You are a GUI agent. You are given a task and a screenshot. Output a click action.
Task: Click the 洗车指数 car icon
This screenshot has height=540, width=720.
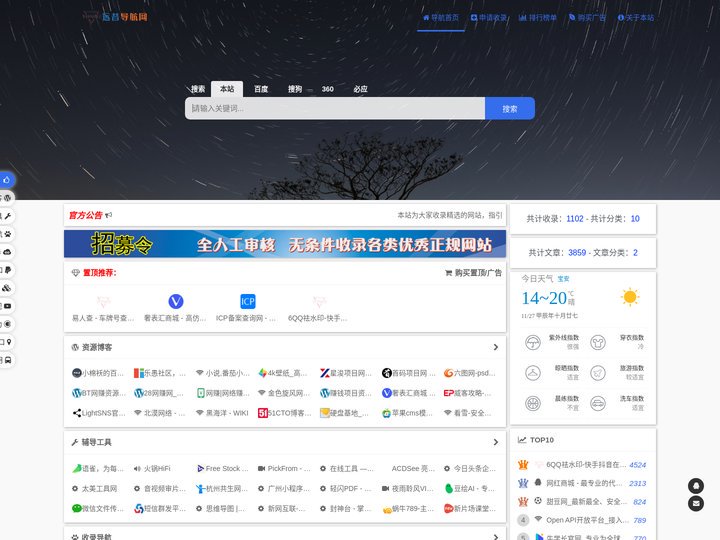click(x=597, y=404)
